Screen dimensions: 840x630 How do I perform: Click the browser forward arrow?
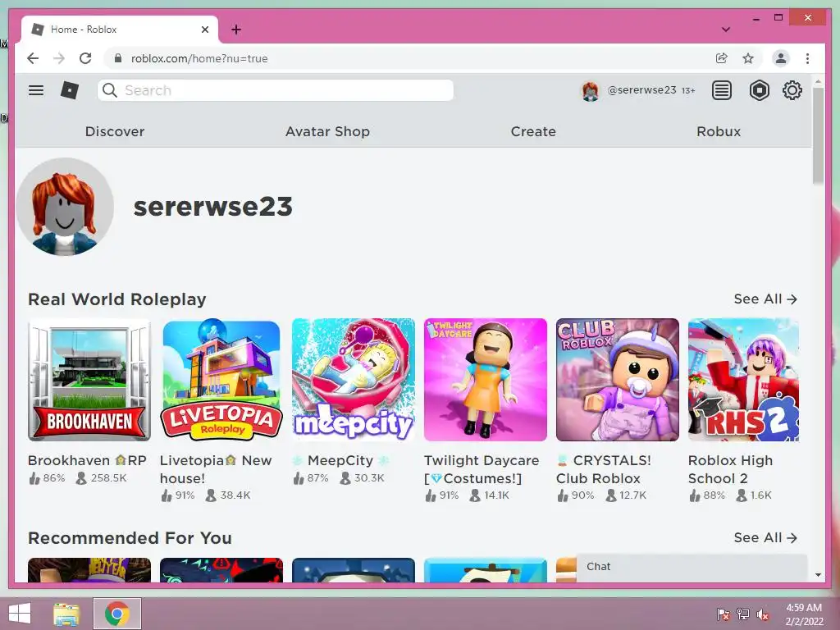click(59, 58)
